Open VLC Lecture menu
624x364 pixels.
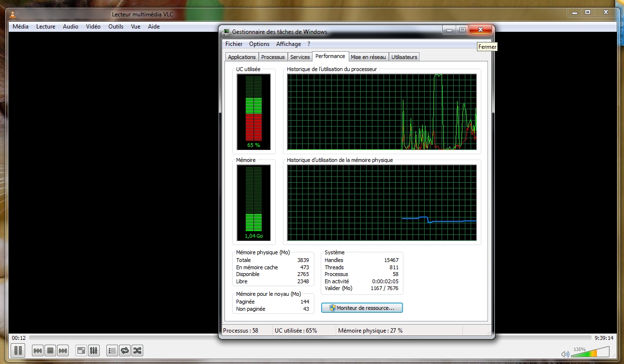[45, 27]
